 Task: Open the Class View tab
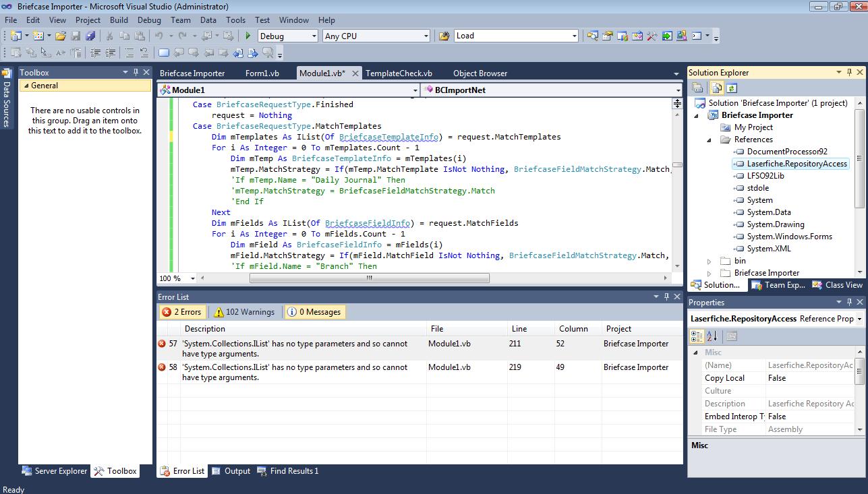(x=837, y=285)
